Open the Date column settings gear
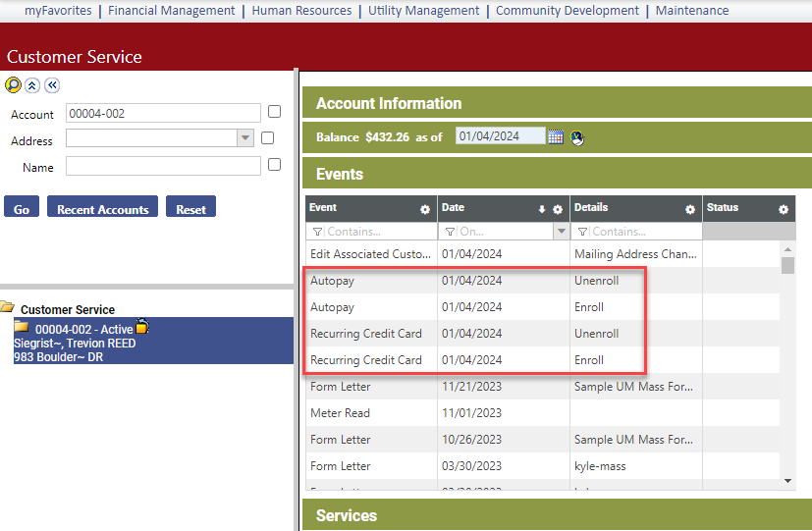Image resolution: width=812 pixels, height=531 pixels. tap(558, 210)
